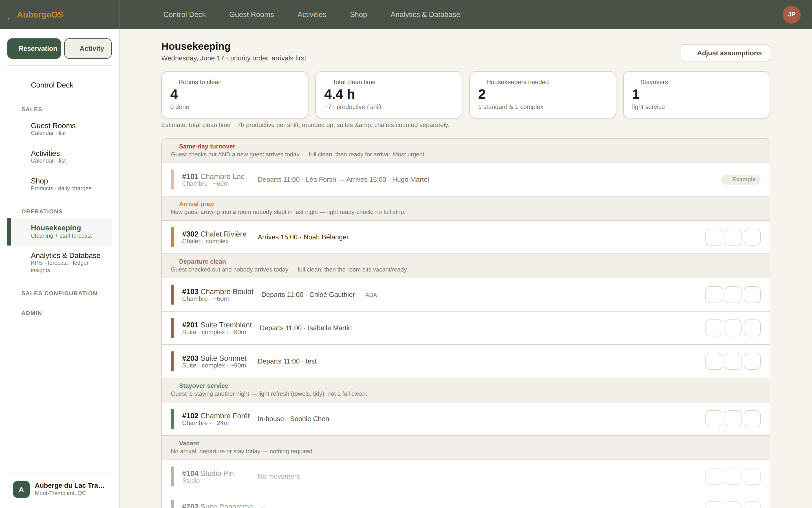Click the Housekeepers needed card
This screenshot has height=508, width=812.
coord(542,95)
